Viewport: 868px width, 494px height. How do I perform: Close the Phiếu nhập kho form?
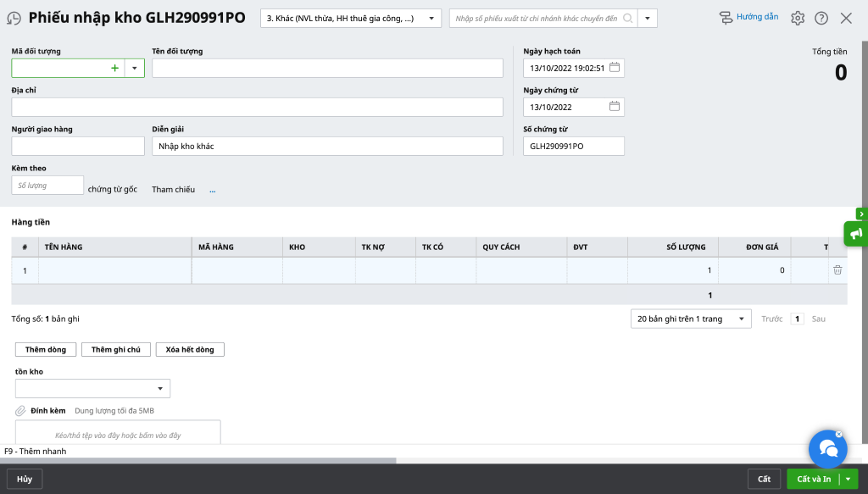(x=846, y=19)
